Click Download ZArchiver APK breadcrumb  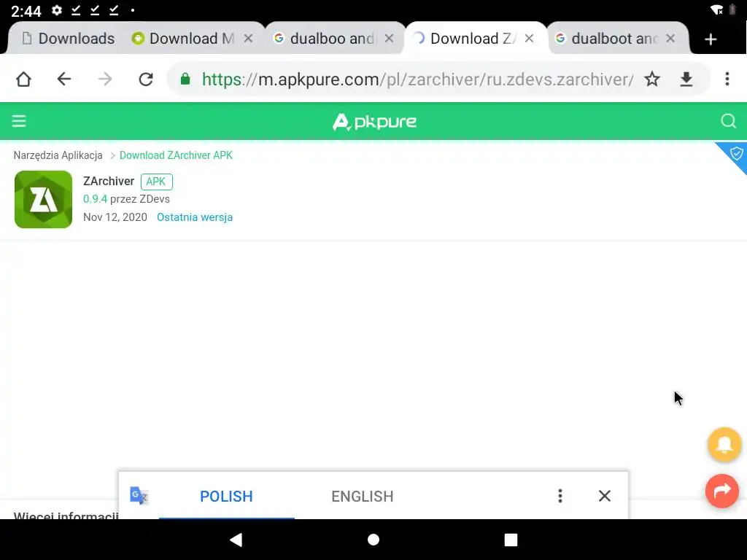176,155
